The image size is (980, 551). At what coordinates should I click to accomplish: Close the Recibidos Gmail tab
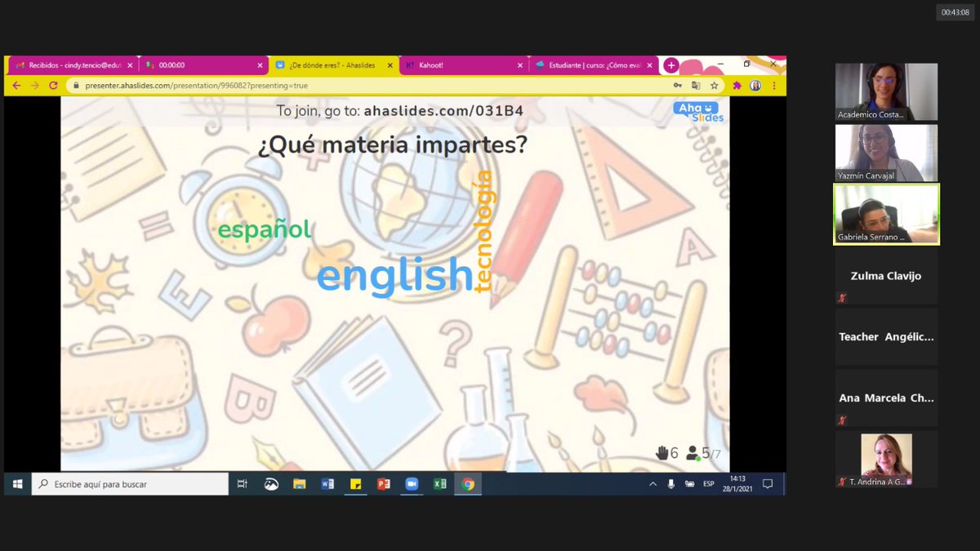(x=130, y=65)
